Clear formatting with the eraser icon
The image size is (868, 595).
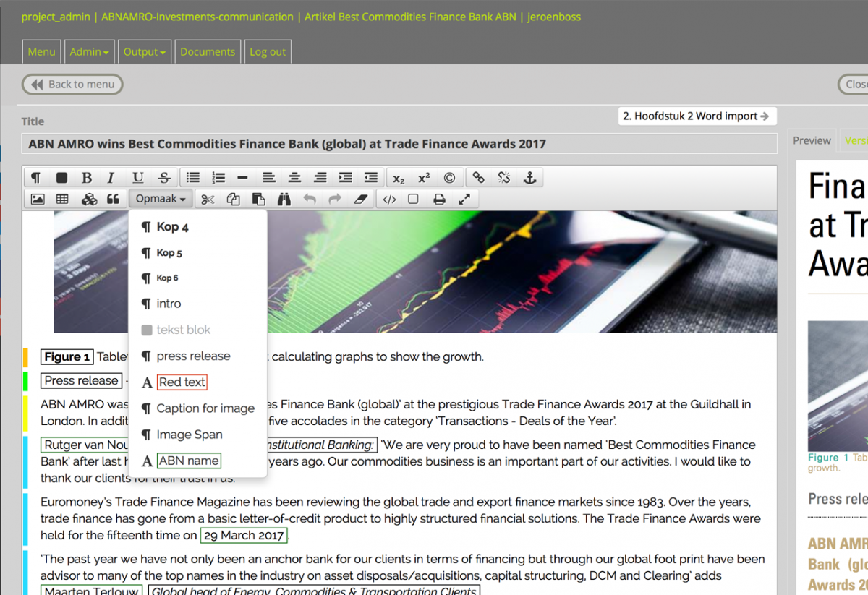[361, 200]
